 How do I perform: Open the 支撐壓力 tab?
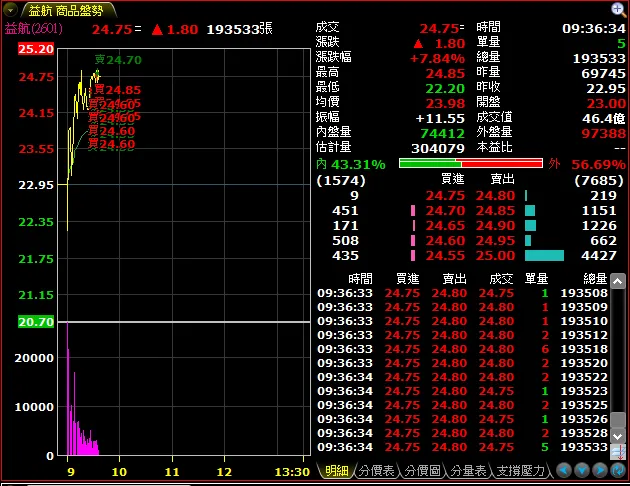point(521,471)
